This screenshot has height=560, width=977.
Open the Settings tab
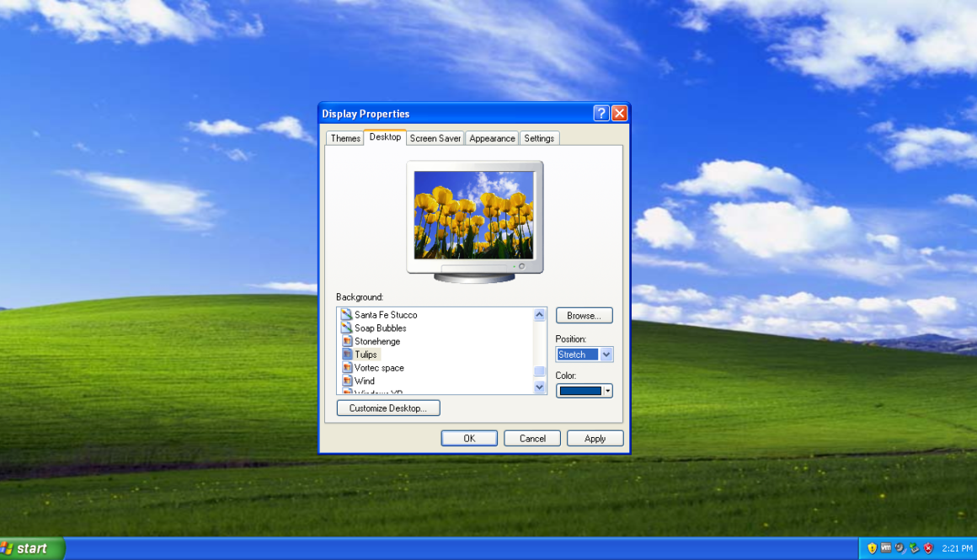tap(539, 138)
